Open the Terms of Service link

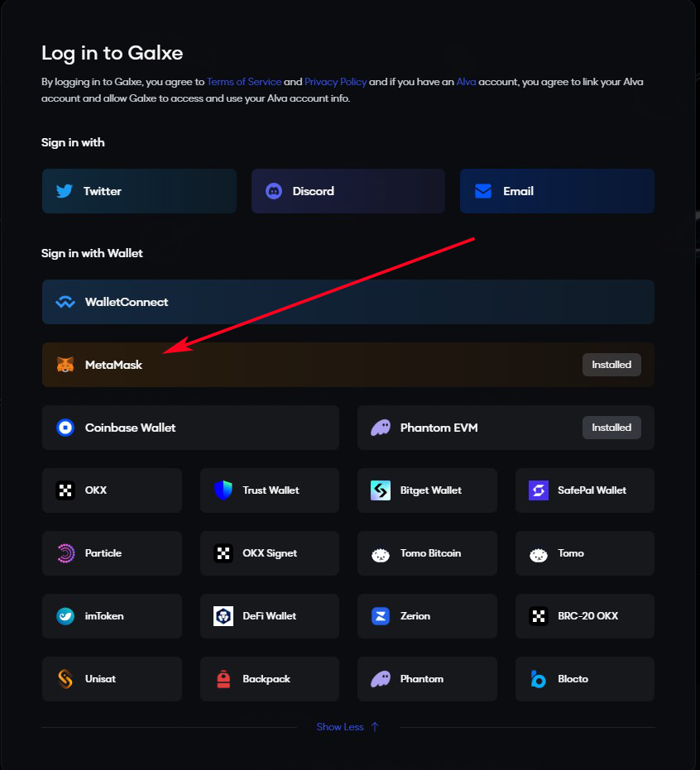243,82
